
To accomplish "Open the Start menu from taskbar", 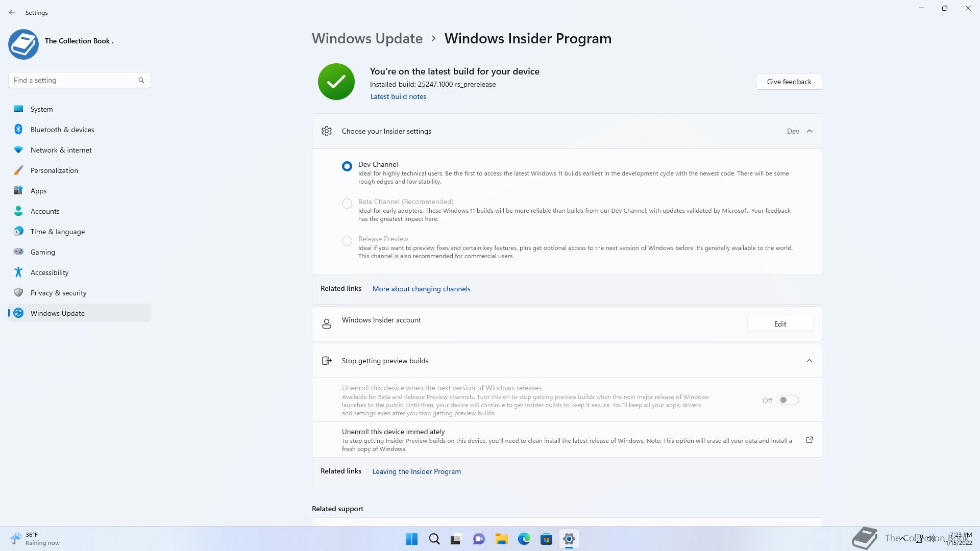I will point(411,539).
